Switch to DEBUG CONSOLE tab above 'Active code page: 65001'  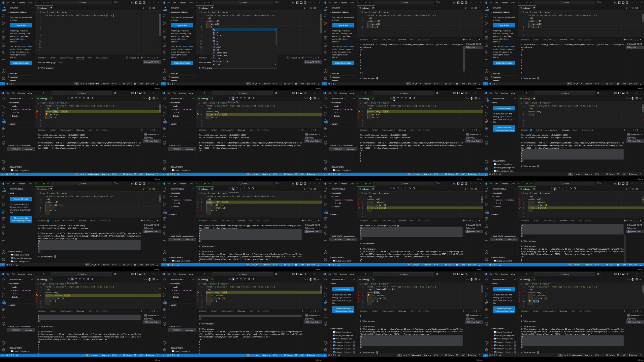(x=66, y=58)
